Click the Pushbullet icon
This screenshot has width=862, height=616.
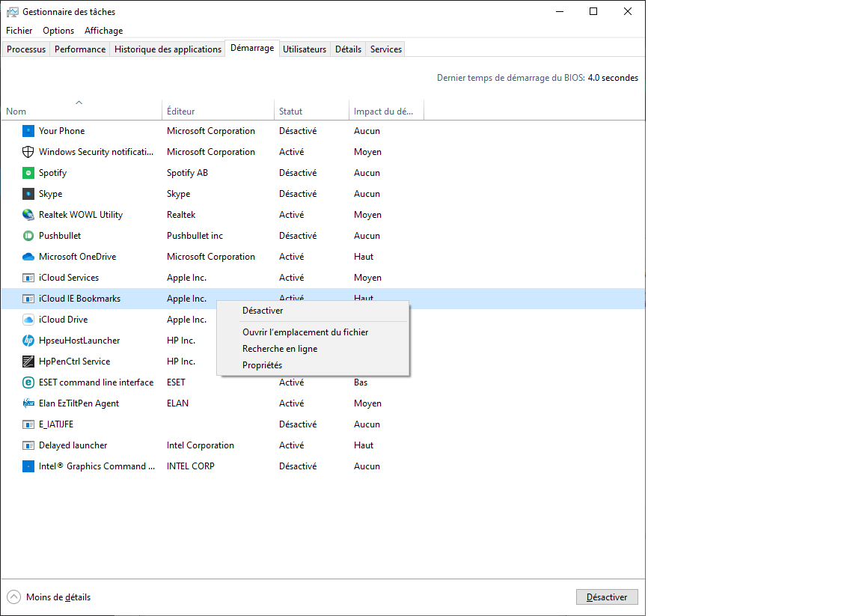(28, 235)
